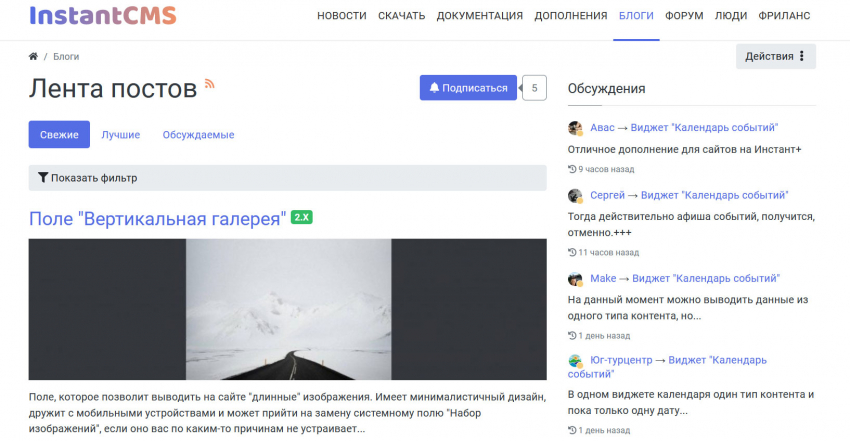Open Make profile name link
Image resolution: width=850 pixels, height=441 pixels.
603,278
